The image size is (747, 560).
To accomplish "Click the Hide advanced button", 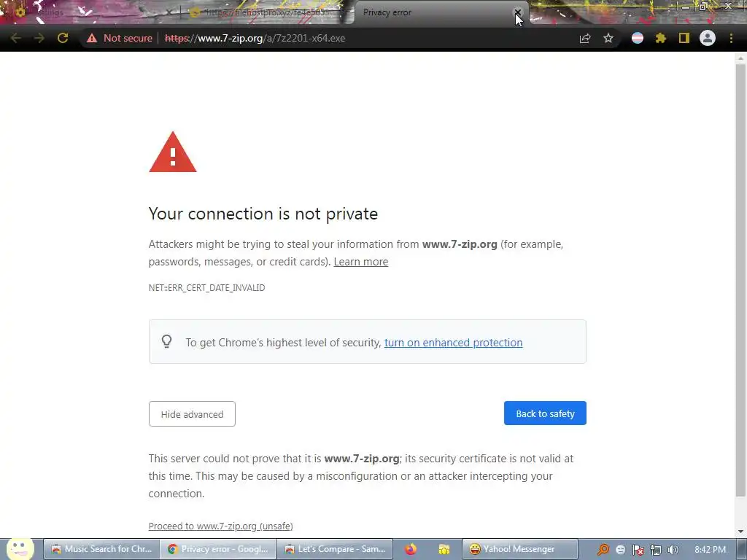I will coord(192,414).
